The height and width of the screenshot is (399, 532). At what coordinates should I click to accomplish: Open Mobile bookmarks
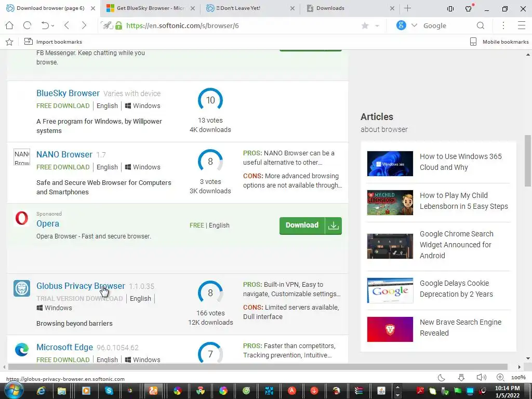[499, 42]
